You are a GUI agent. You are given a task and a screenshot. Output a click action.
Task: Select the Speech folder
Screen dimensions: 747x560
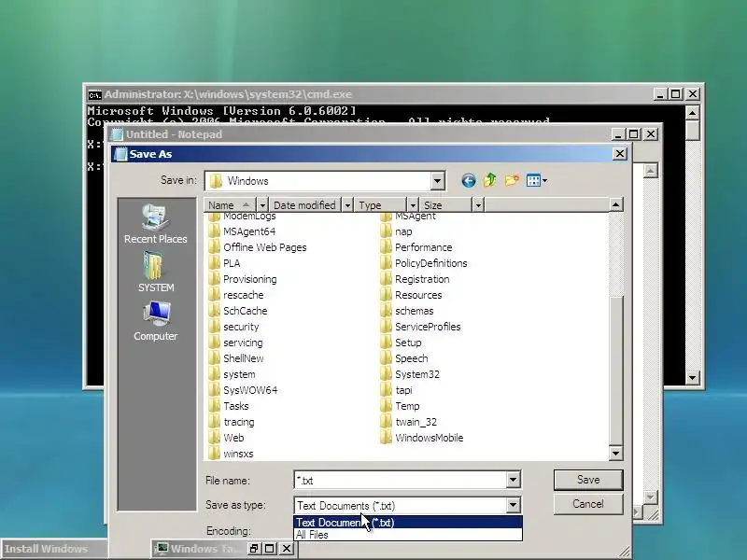tap(404, 358)
